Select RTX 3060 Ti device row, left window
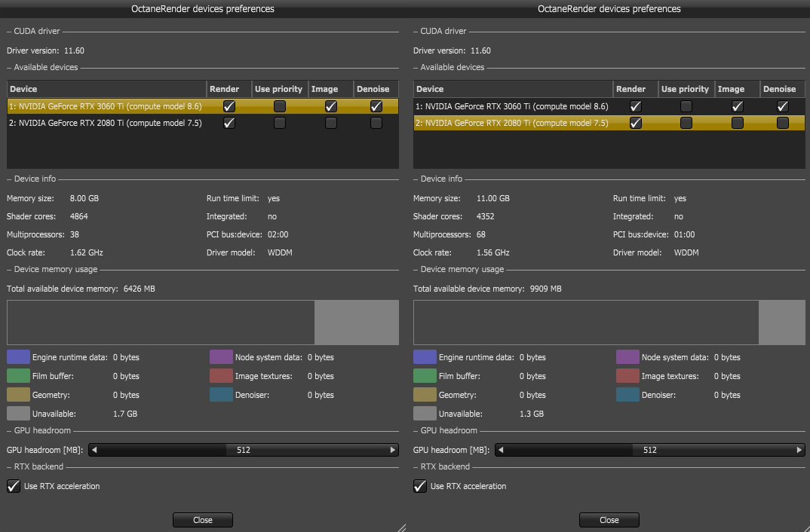The width and height of the screenshot is (810, 532). (x=202, y=106)
